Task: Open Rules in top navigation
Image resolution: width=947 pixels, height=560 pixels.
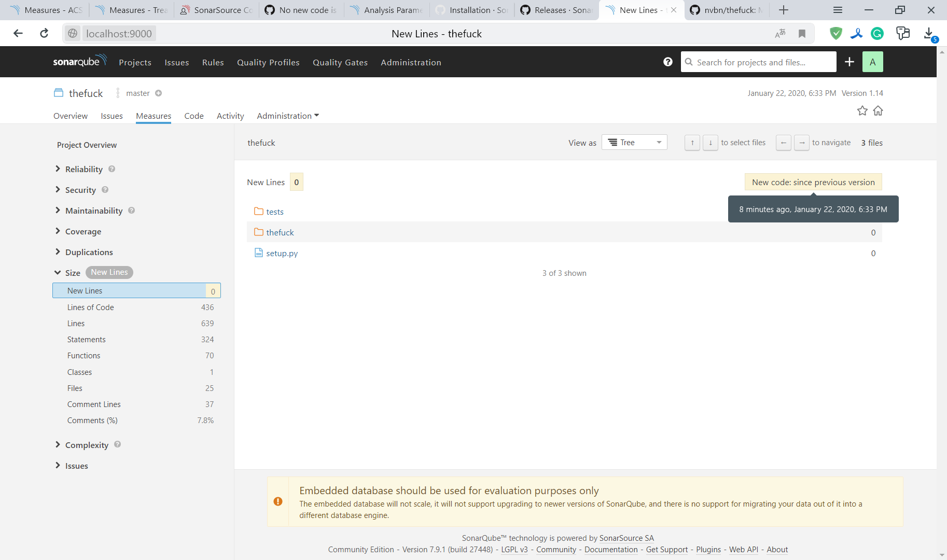Action: coord(213,62)
